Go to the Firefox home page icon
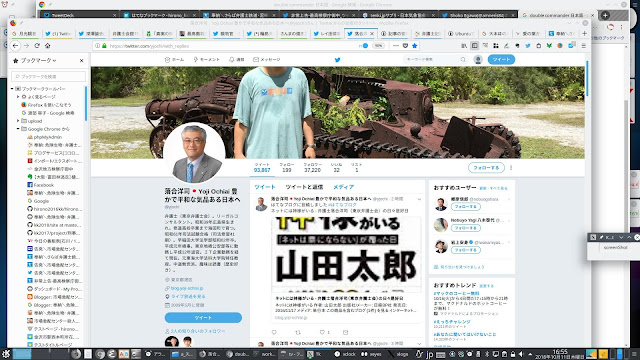The image size is (640, 360). pyautogui.click(x=48, y=46)
